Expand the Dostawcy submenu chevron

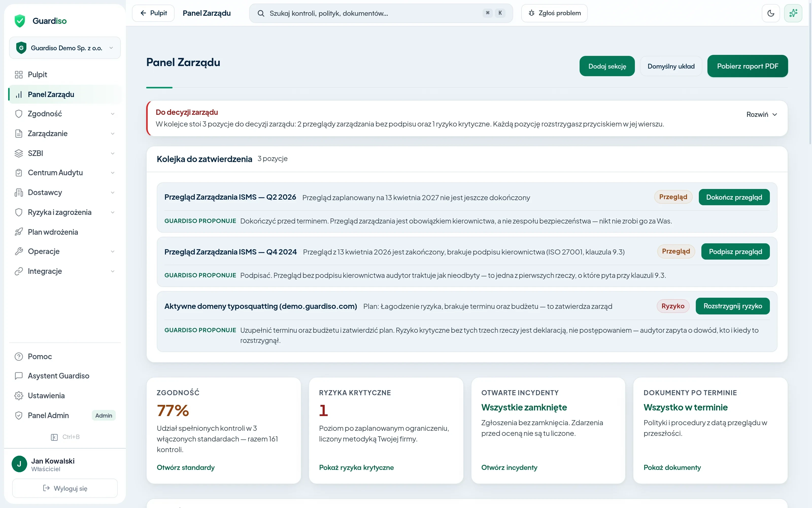pyautogui.click(x=113, y=193)
